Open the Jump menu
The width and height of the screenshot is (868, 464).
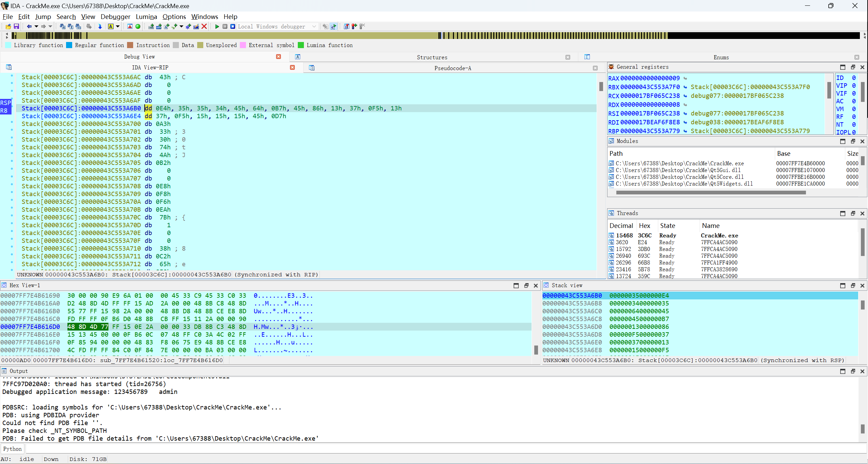43,17
